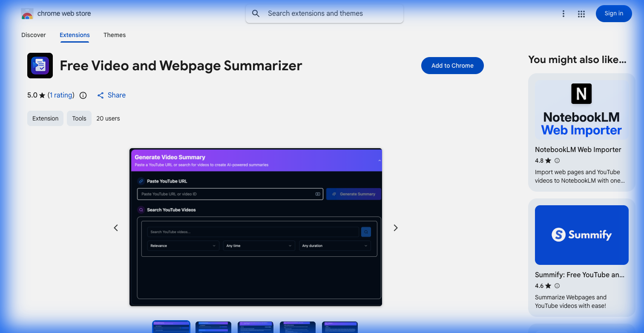Open the "1 rating" link
Image resolution: width=644 pixels, height=333 pixels.
(x=61, y=95)
